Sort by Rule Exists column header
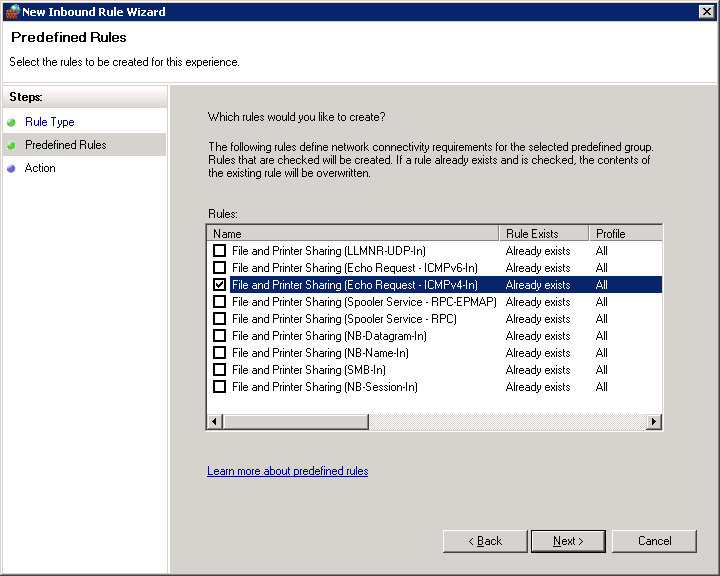The height and width of the screenshot is (576, 720). [544, 233]
